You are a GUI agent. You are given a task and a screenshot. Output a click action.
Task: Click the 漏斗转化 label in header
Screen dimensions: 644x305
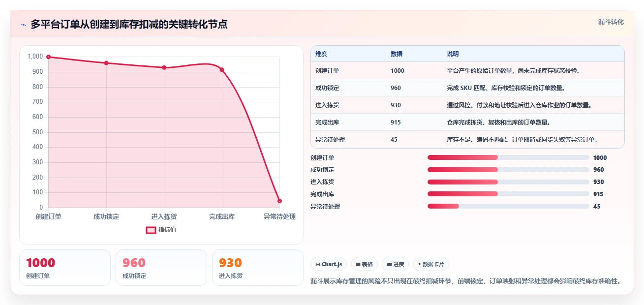click(611, 22)
